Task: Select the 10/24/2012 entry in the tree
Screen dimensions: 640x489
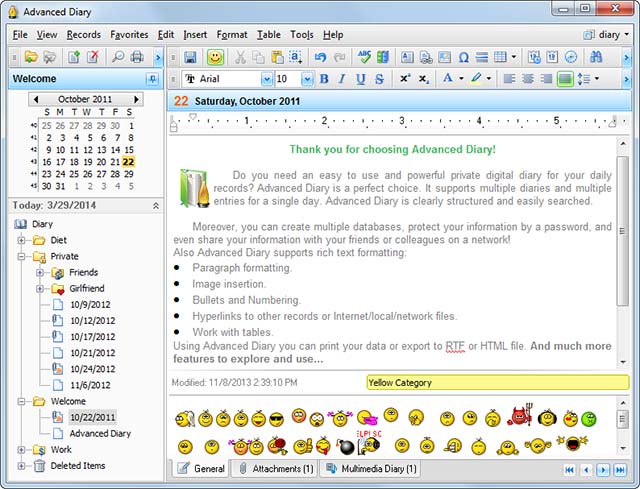Action: click(x=92, y=369)
